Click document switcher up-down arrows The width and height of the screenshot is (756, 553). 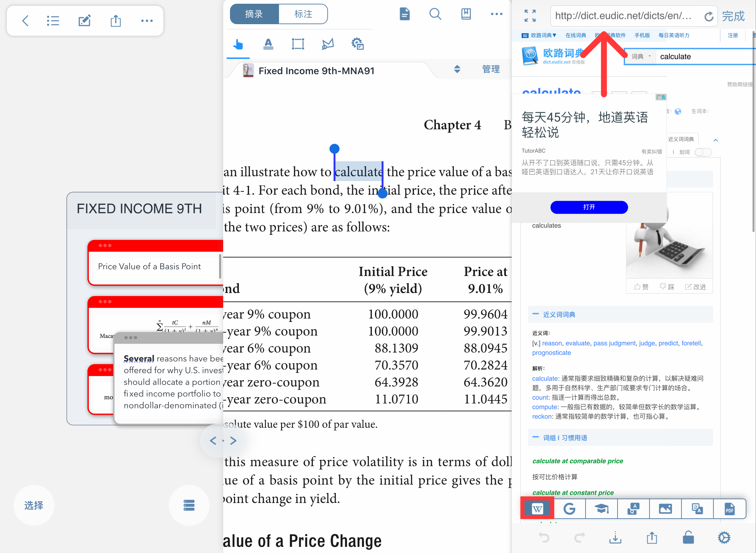click(x=457, y=69)
